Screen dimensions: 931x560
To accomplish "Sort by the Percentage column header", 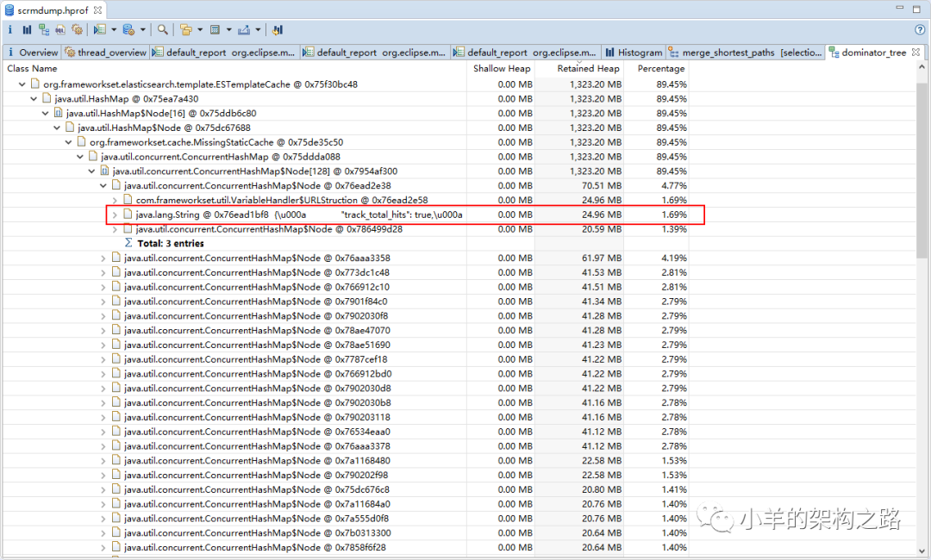I will tap(657, 68).
